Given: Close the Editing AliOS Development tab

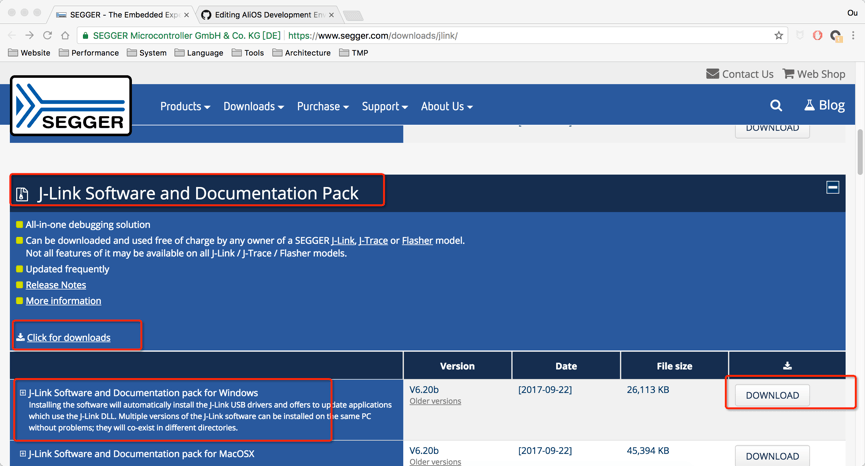Looking at the screenshot, I should [x=330, y=15].
